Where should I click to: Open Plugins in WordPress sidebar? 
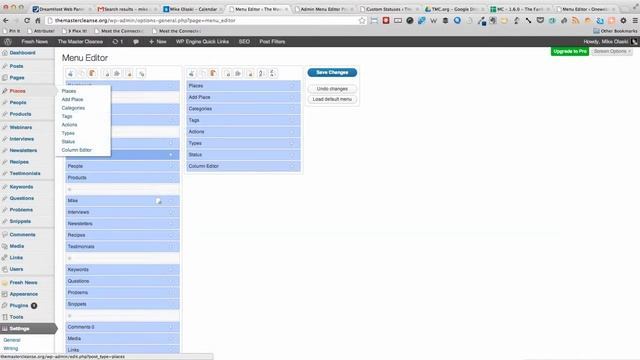(19, 306)
